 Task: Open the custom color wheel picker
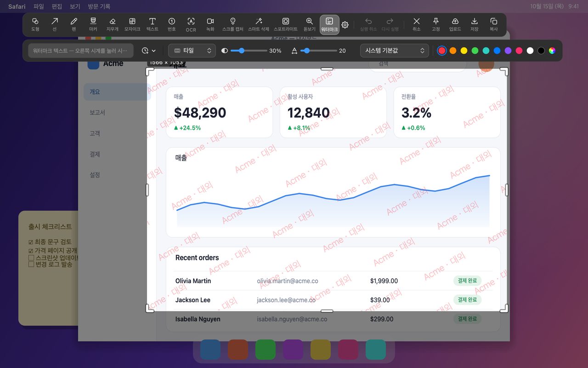(552, 51)
